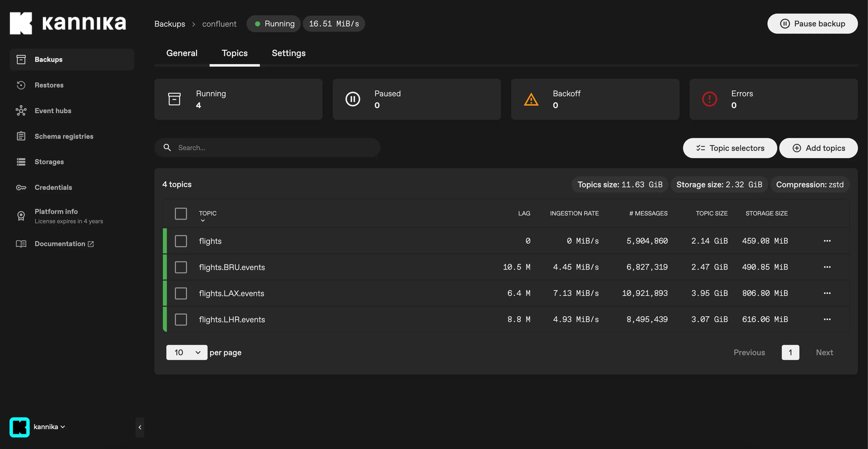Viewport: 868px width, 449px height.
Task: Click the Kannika logo at the top
Action: click(67, 23)
